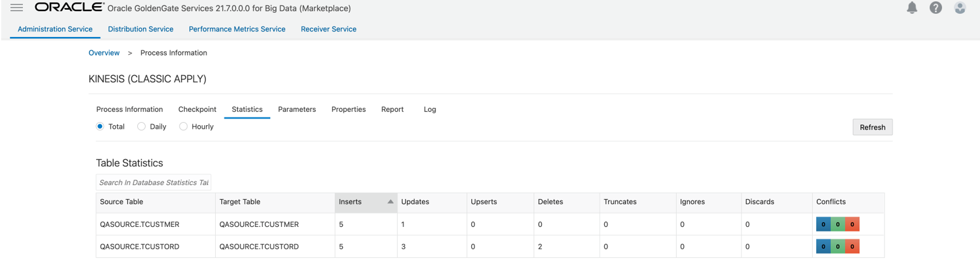Click red conflict count in TCUSTORD row
This screenshot has height=259, width=980.
[852, 246]
